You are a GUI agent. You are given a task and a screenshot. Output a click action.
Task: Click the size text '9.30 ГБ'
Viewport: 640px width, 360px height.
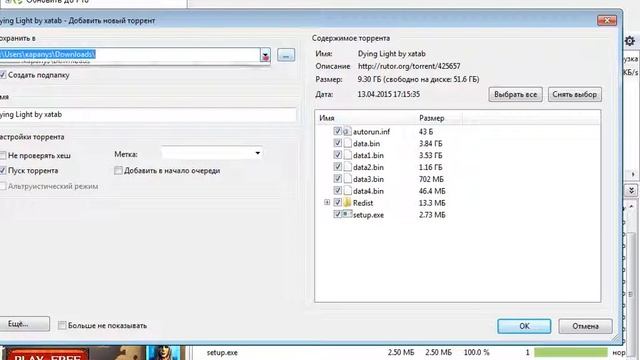pos(369,79)
